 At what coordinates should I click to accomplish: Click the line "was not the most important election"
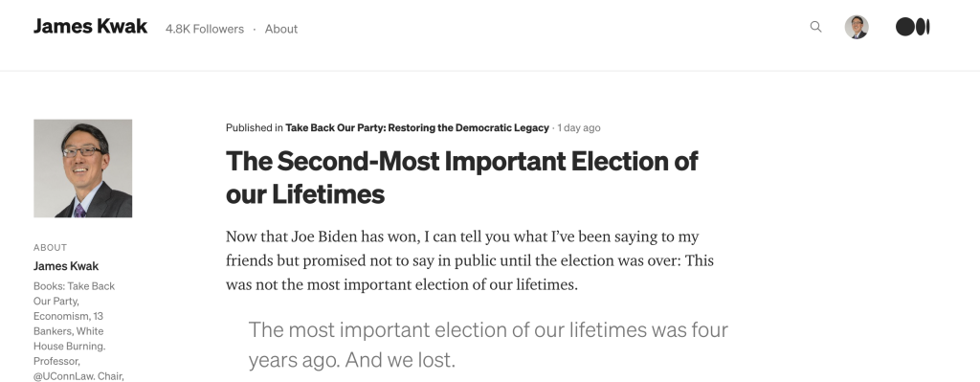pyautogui.click(x=402, y=284)
